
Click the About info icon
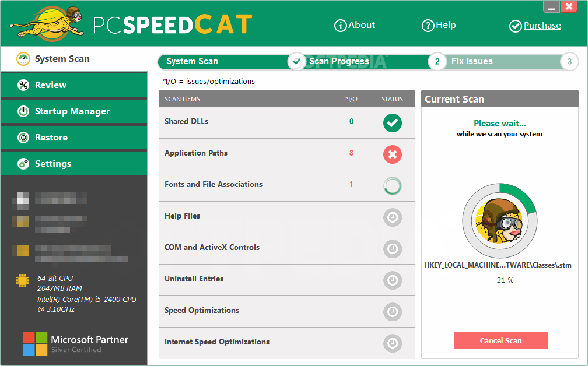point(340,26)
